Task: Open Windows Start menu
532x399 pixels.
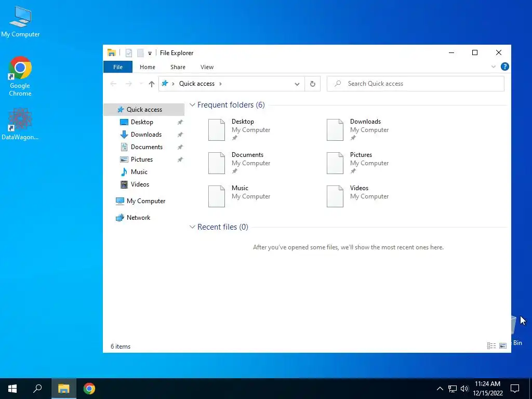Action: (12, 389)
